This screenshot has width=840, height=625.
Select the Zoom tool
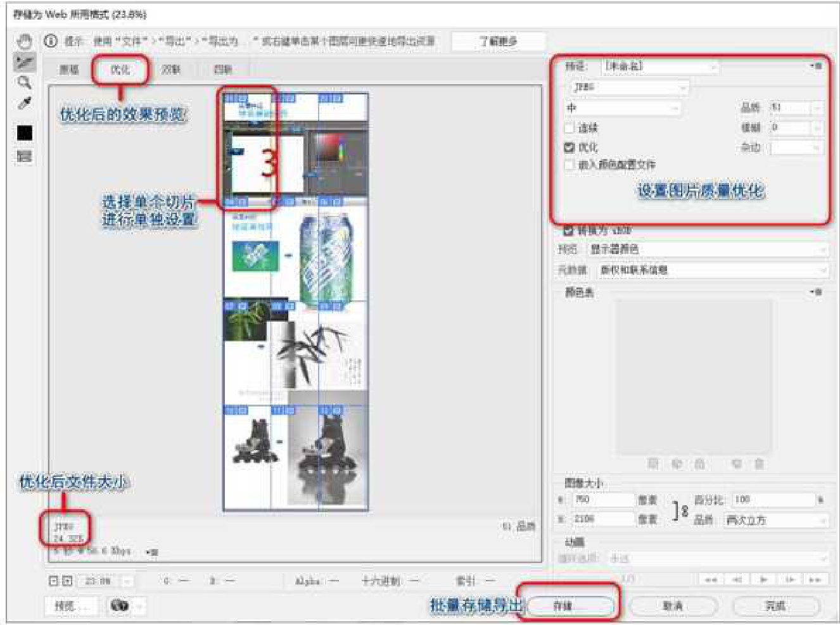point(24,82)
